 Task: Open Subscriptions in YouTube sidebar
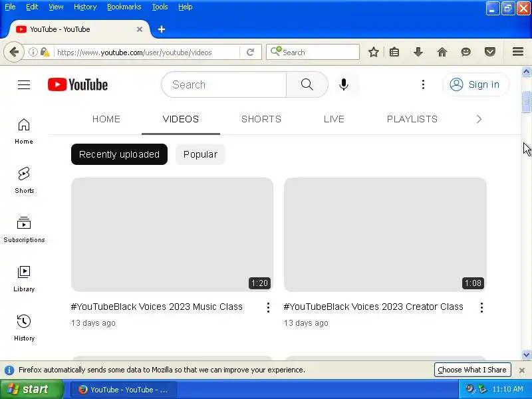point(24,229)
